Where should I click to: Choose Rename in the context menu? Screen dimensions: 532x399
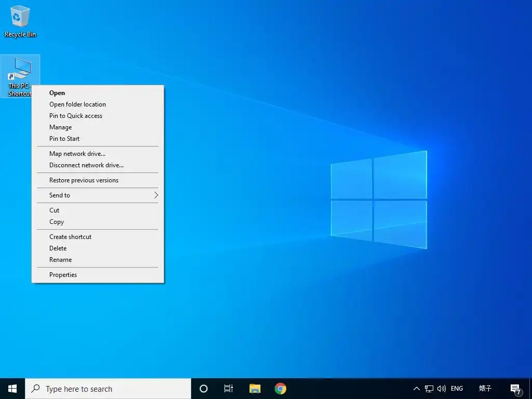click(98, 260)
